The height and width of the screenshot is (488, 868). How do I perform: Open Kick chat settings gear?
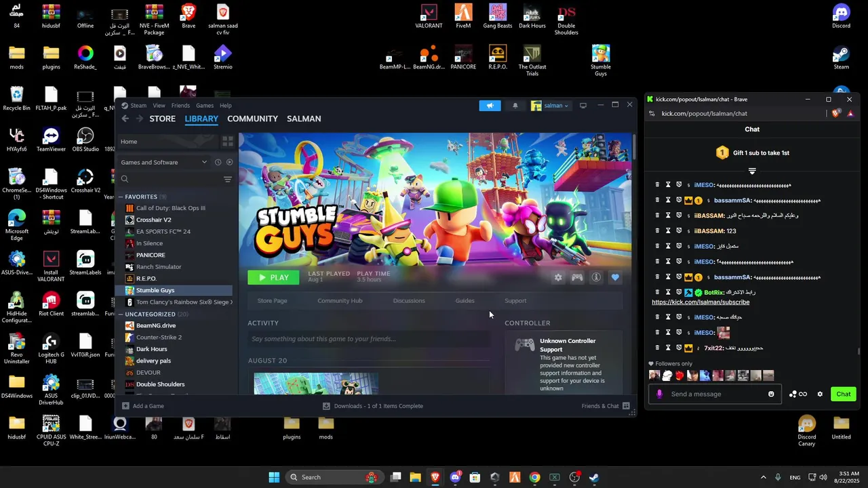tap(820, 394)
